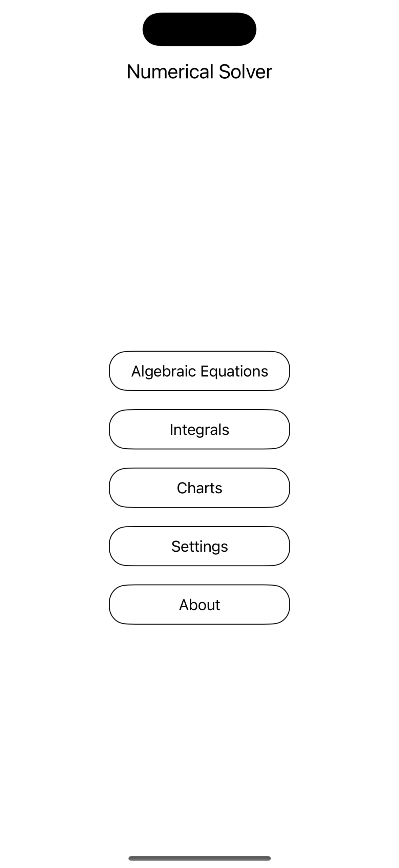Go to Settings

click(x=199, y=546)
